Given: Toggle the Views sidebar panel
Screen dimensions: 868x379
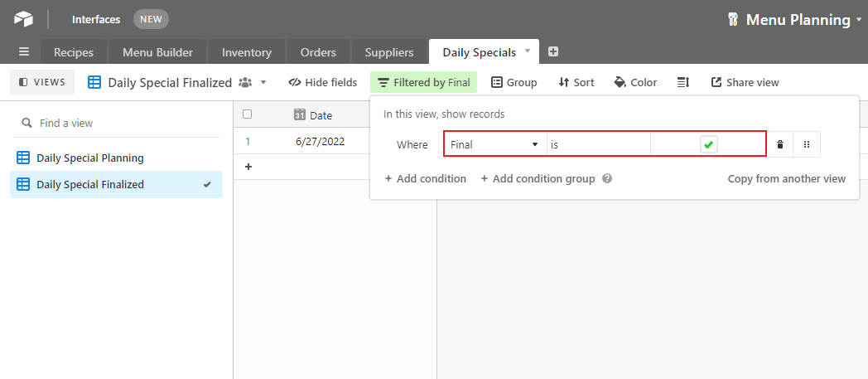Looking at the screenshot, I should point(42,82).
